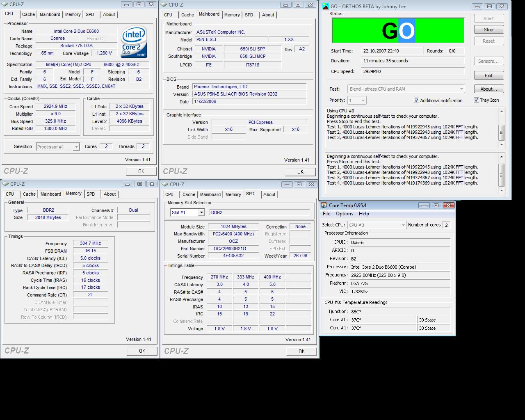Image resolution: width=525 pixels, height=420 pixels.
Task: Click the ORTHOS Start Time field
Action: [x=392, y=51]
